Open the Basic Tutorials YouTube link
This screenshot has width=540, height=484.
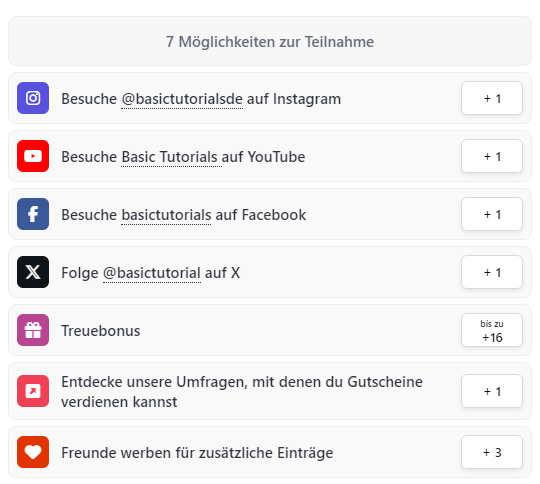[171, 157]
